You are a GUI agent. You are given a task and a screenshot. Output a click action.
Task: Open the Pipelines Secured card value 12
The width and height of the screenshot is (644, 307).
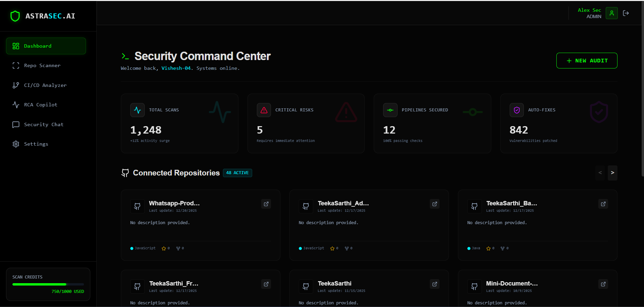point(389,130)
